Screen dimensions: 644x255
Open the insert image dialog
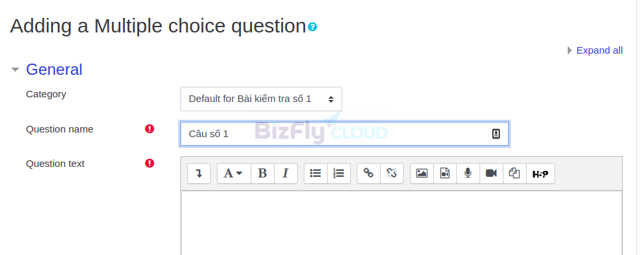(x=422, y=174)
